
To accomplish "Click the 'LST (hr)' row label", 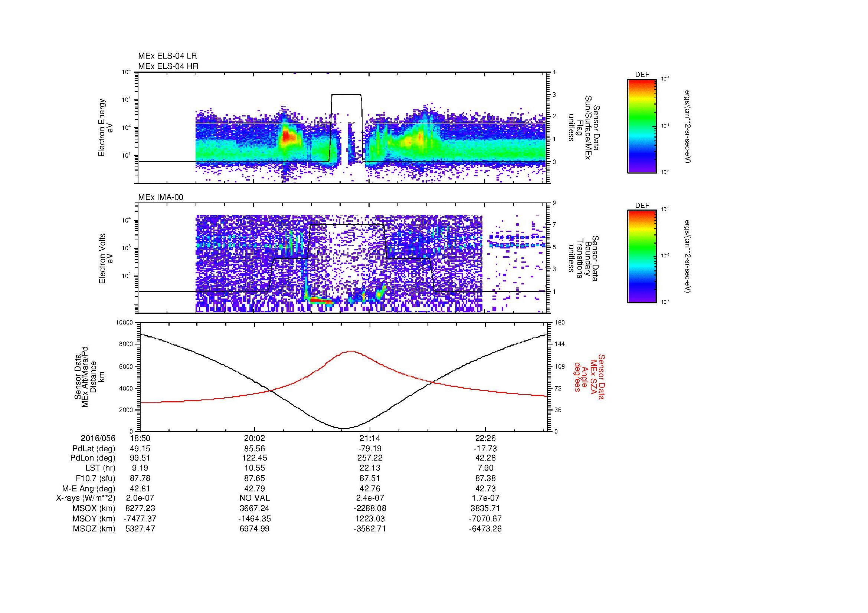I will coord(100,468).
